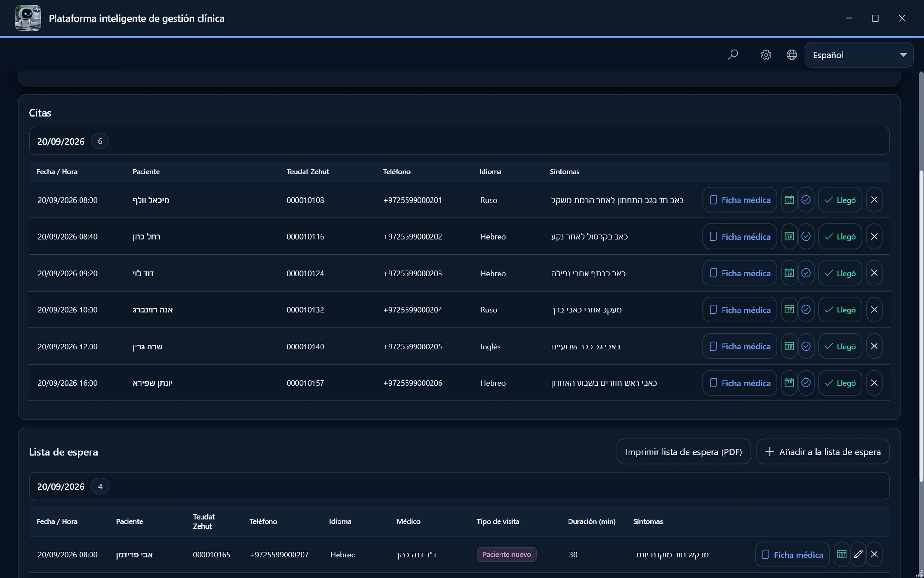Viewport: 924px width, 578px height.
Task: Open Ficha médica for 000010157 patient
Action: pyautogui.click(x=740, y=383)
